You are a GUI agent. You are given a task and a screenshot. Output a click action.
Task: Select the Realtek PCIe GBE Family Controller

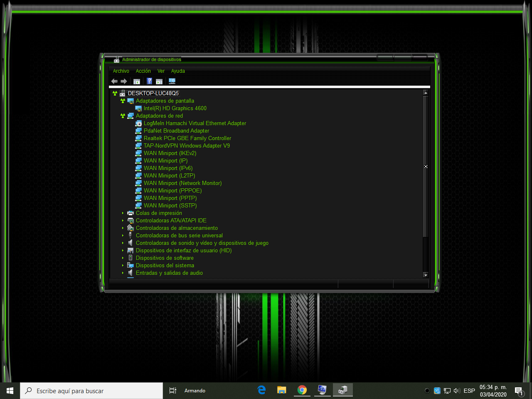coord(187,138)
